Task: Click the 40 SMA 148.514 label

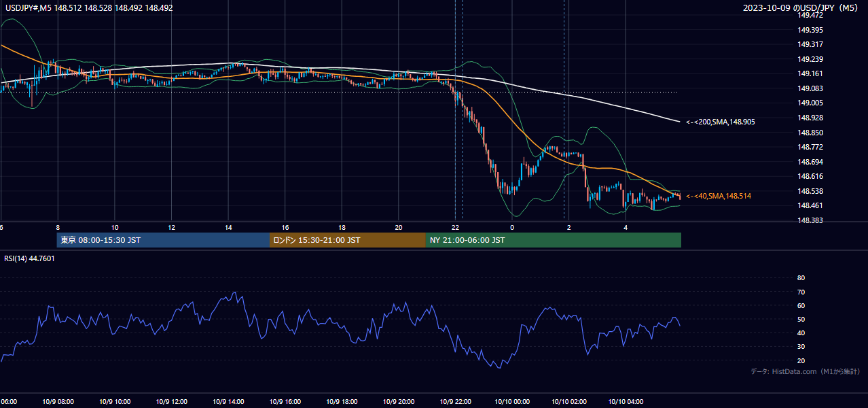Action: (719, 196)
